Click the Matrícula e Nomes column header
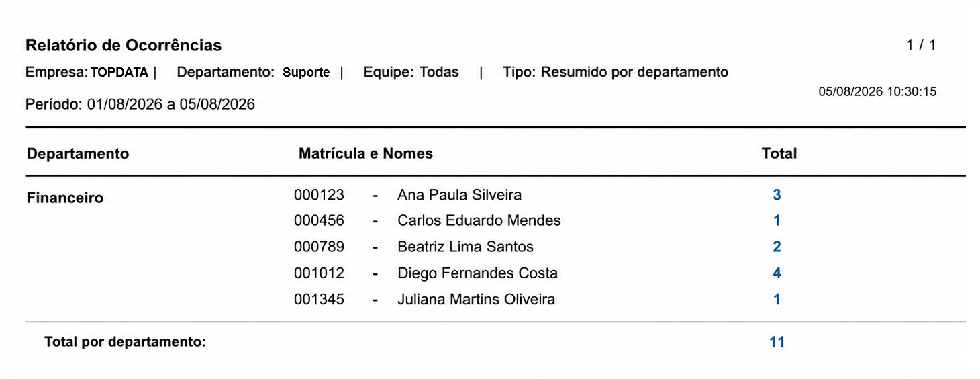This screenshot has width=980, height=379. [x=366, y=154]
